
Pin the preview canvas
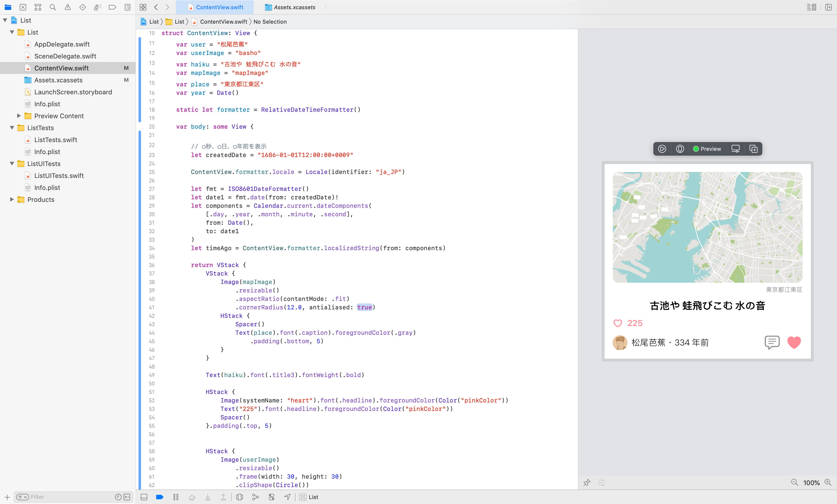(x=587, y=482)
